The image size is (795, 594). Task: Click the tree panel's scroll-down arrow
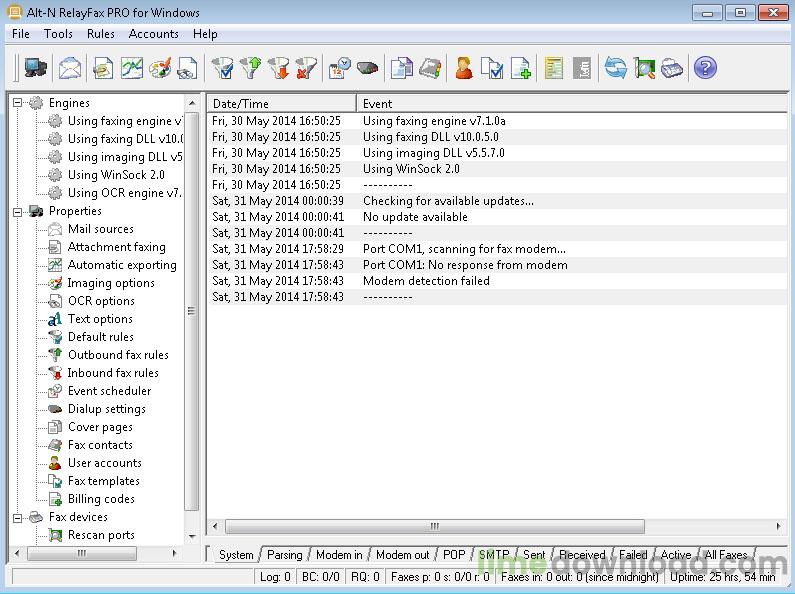(192, 536)
